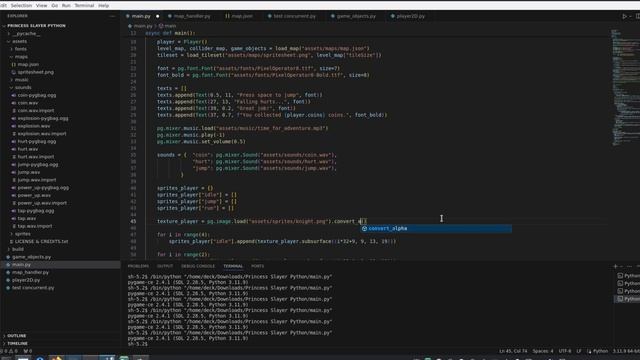Open test concurrent.py in the explorer
Image resolution: width=640 pixels, height=360 pixels.
(x=33, y=288)
